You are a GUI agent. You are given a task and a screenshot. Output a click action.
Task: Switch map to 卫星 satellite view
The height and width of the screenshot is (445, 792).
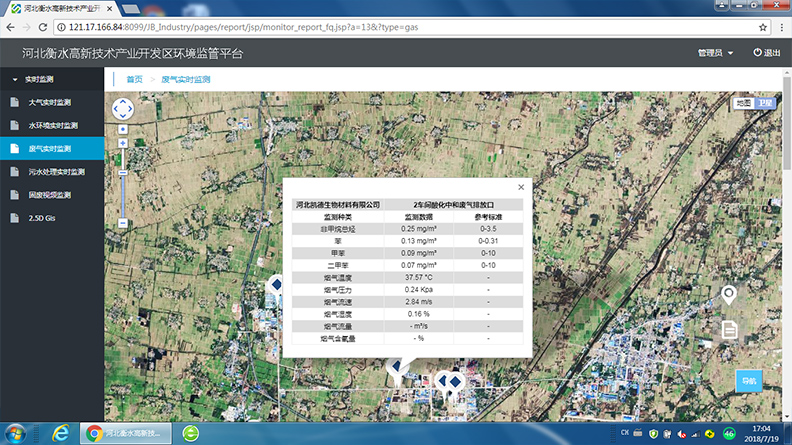click(764, 103)
